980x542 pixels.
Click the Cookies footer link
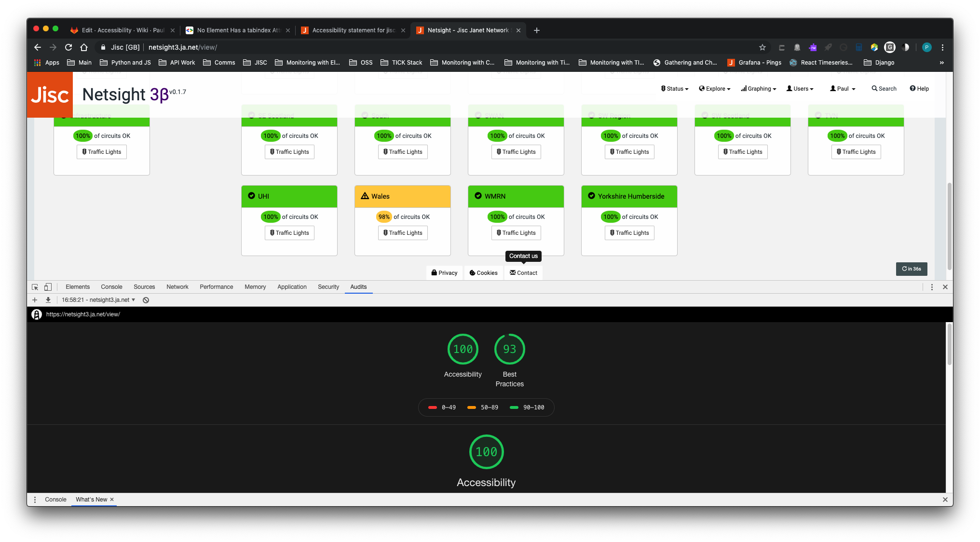pyautogui.click(x=483, y=273)
